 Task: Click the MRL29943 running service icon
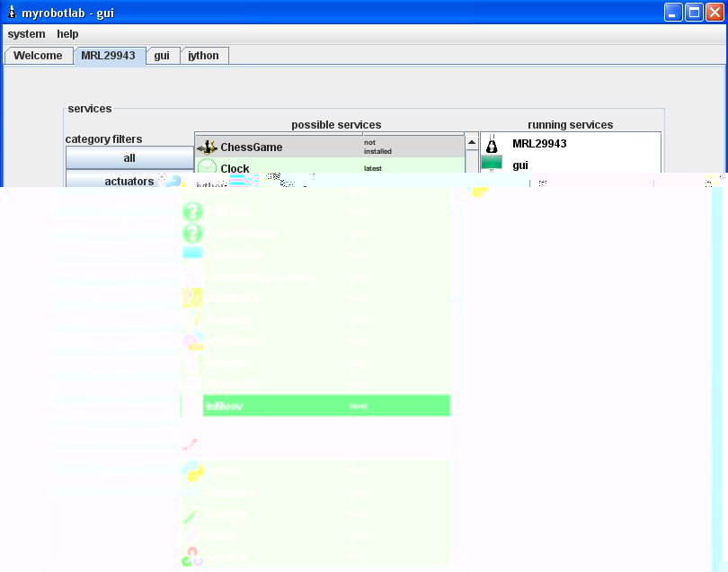pos(492,144)
